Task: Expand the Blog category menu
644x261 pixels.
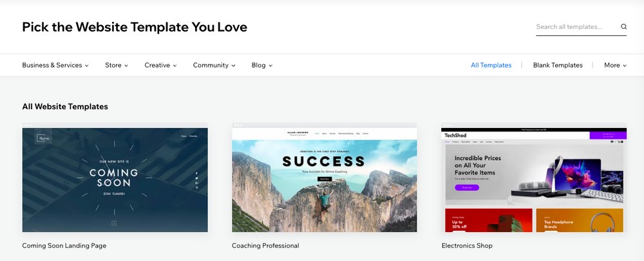Action: 262,65
